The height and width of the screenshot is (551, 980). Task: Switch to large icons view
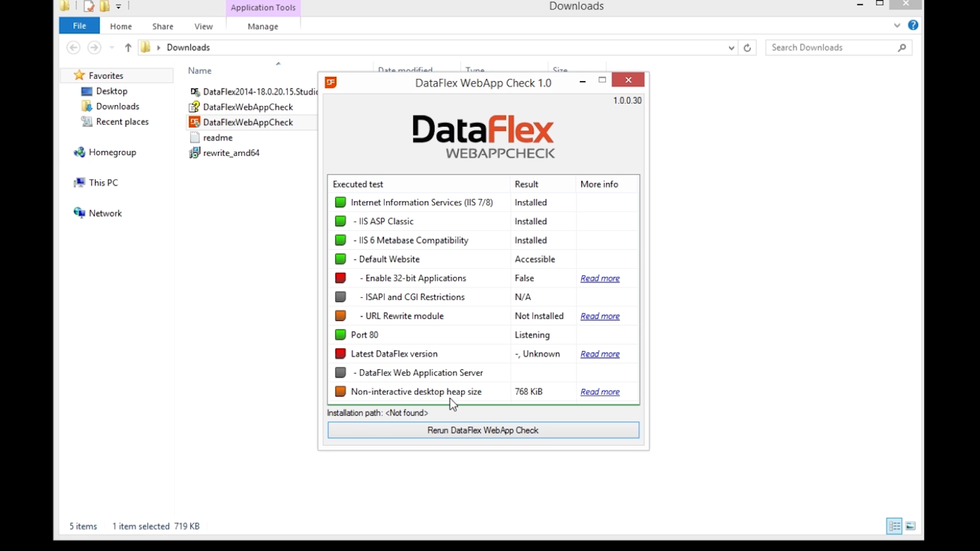(x=911, y=526)
